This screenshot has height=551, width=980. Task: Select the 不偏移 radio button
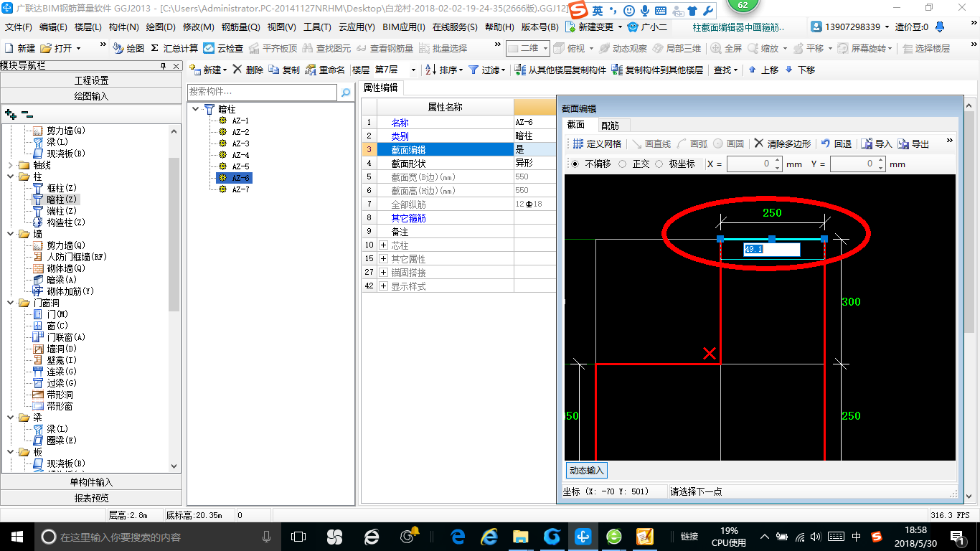point(575,164)
